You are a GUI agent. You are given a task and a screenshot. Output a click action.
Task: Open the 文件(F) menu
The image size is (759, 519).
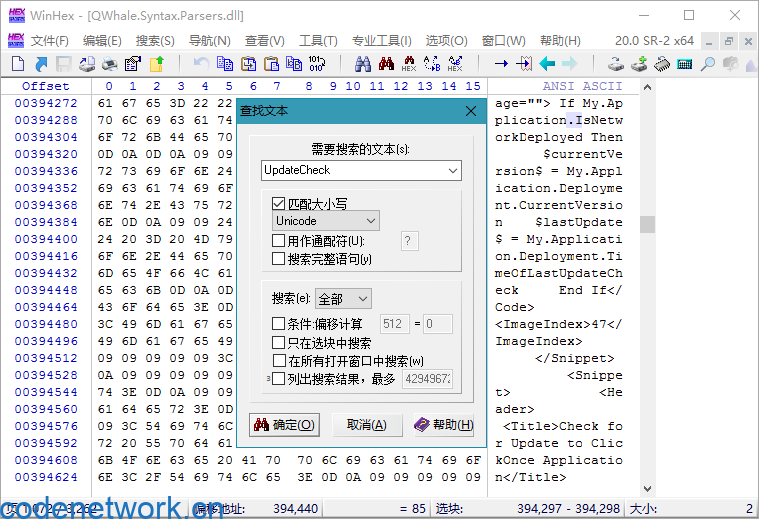[x=50, y=41]
